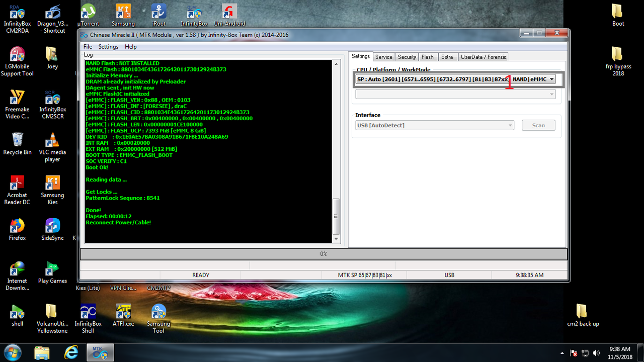Select the frp bypass 2018 folder
Viewport: 644px width, 362px height.
click(x=618, y=62)
